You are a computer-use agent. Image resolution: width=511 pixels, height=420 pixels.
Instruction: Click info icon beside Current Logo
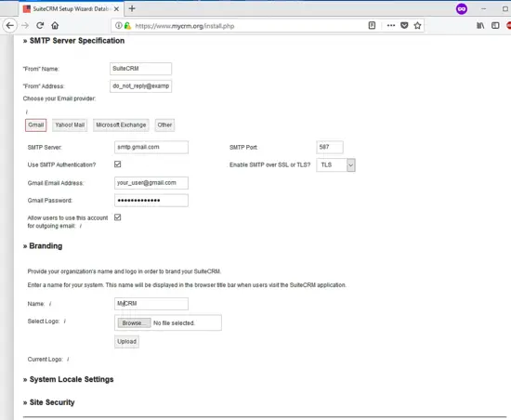coord(68,360)
